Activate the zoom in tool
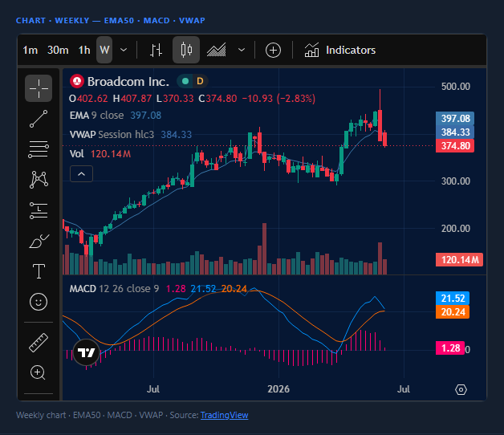The width and height of the screenshot is (504, 435). click(38, 372)
